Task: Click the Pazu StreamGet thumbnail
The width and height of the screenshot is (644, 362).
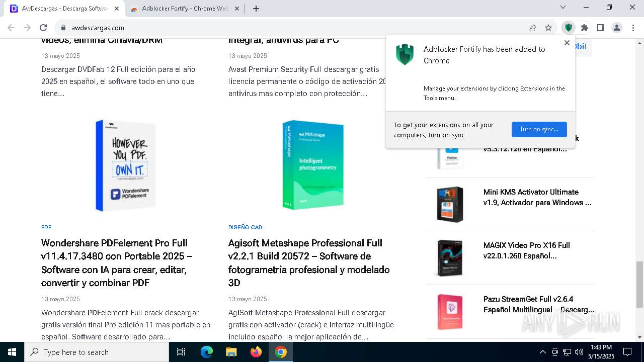Action: [450, 312]
